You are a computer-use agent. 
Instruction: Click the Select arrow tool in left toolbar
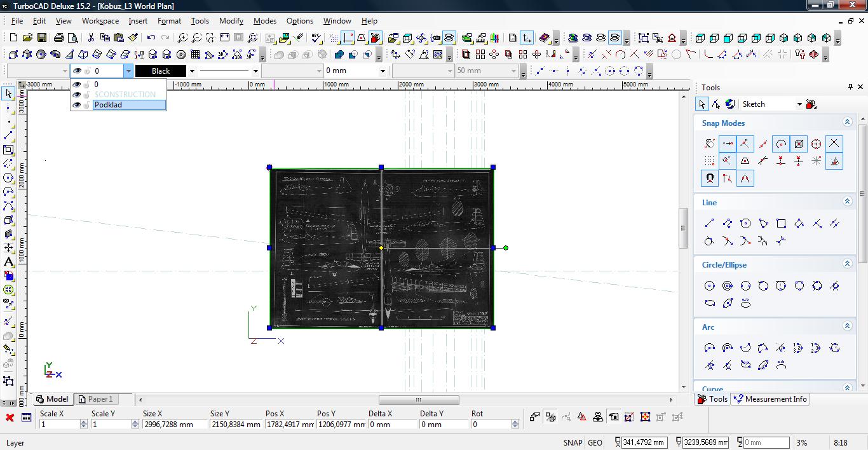8,94
